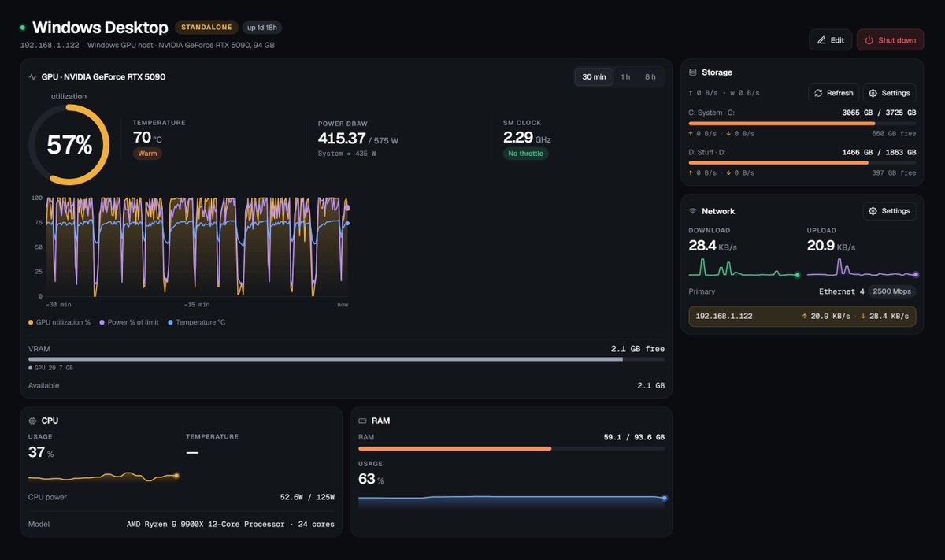Click the Storage disk icon
This screenshot has width=945, height=560.
click(x=693, y=72)
